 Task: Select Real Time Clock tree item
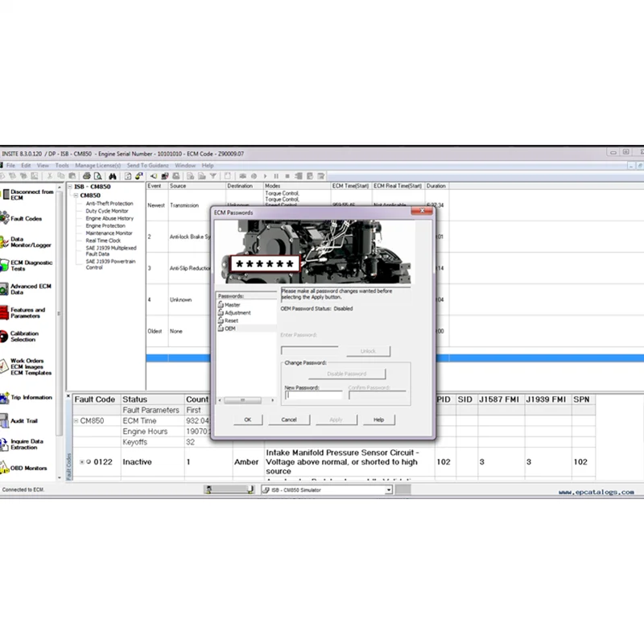tap(103, 241)
